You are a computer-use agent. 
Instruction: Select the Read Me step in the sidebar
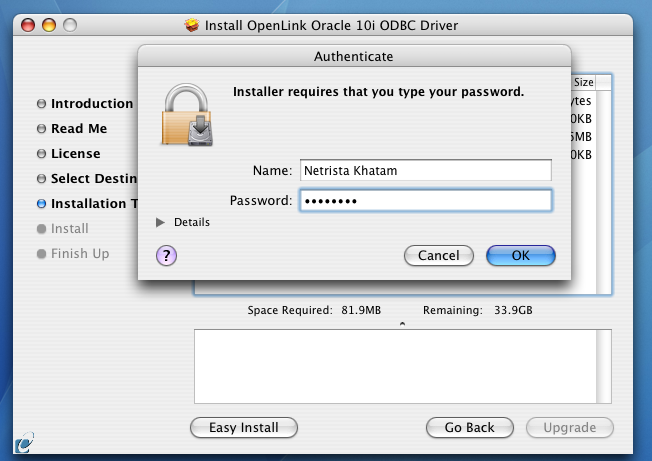pyautogui.click(x=79, y=128)
